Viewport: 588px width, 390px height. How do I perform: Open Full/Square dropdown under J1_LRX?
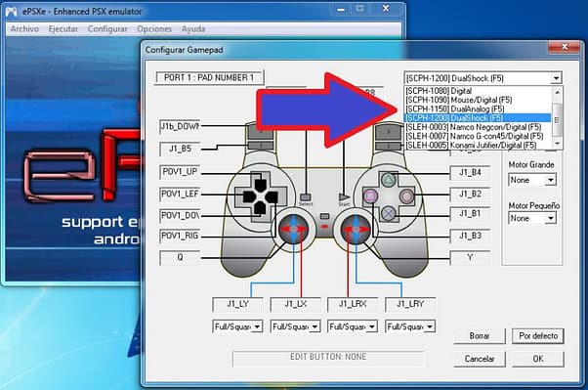[x=353, y=326]
